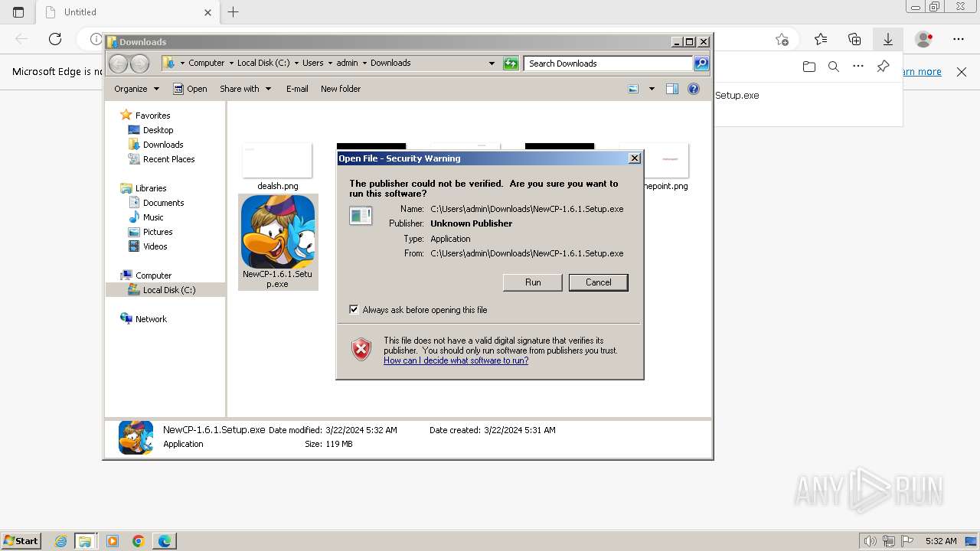Open a new tab in Edge
This screenshot has width=980, height=551.
click(x=234, y=12)
